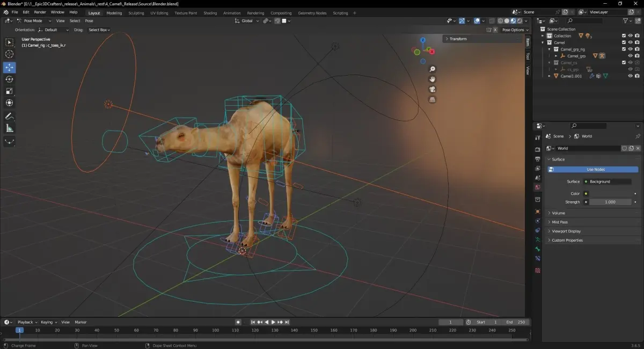The width and height of the screenshot is (644, 349).
Task: Toggle Camel collection eye visibility
Action: tap(631, 42)
